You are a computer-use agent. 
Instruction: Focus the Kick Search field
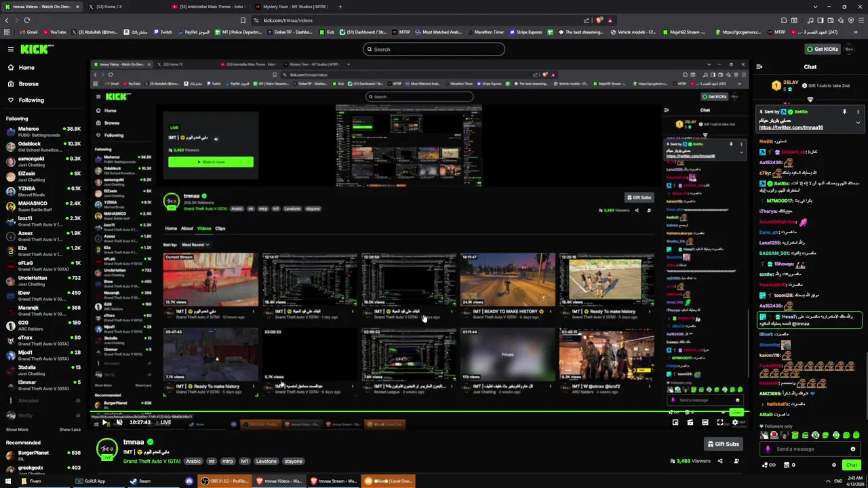pos(434,49)
